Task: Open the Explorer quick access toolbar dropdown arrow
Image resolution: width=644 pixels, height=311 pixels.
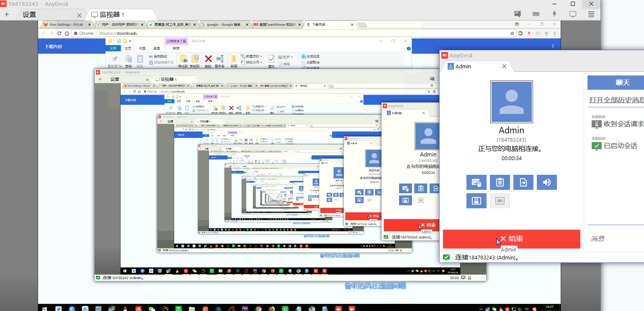Action: pyautogui.click(x=130, y=41)
